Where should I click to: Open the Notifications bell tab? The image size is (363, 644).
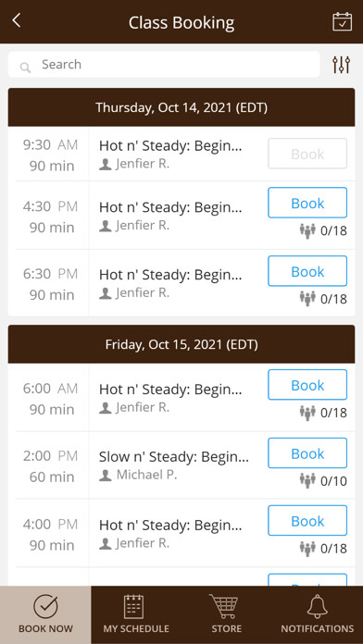point(318,614)
